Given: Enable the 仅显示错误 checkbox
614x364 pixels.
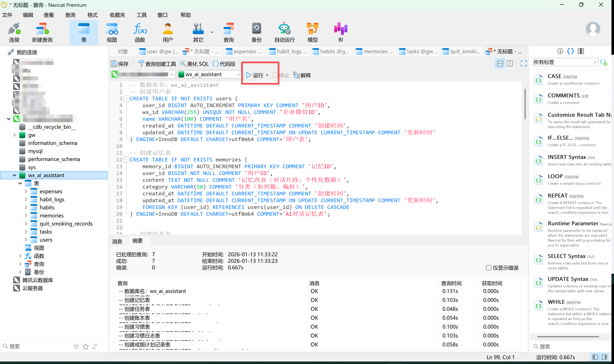Looking at the screenshot, I should click(489, 268).
